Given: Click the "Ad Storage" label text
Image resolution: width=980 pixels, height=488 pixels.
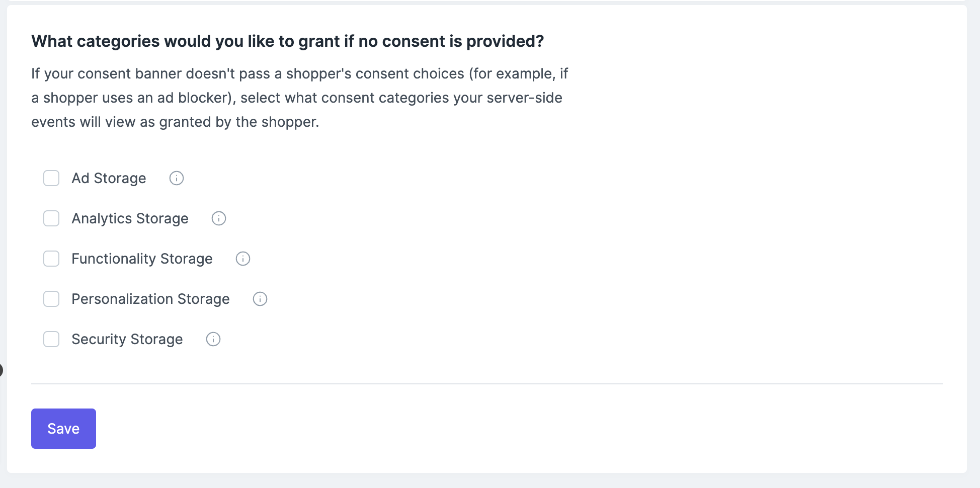Looking at the screenshot, I should pos(109,178).
